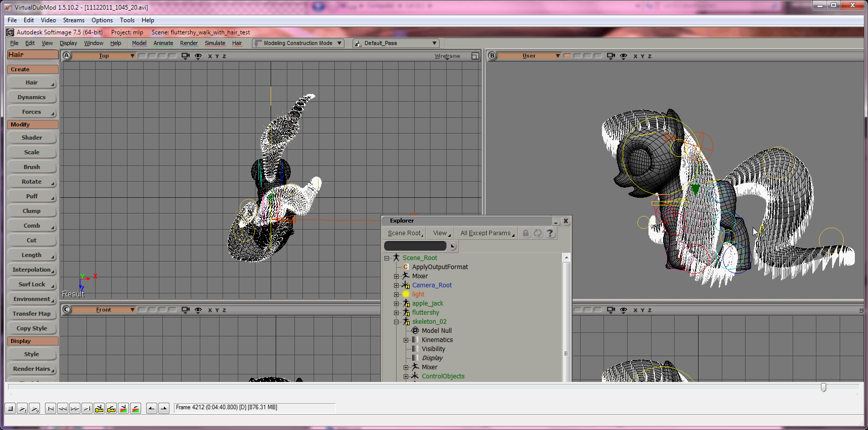Open the Simulate menu in Softimage

215,44
